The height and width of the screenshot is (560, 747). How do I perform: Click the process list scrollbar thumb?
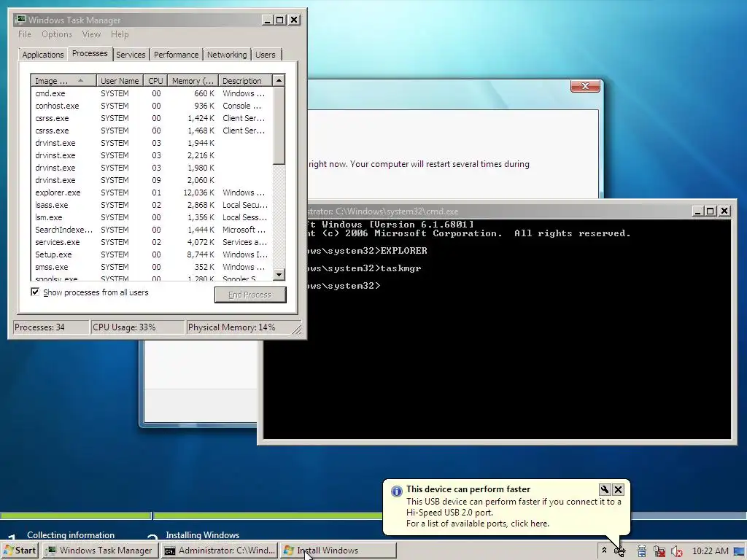(279, 125)
